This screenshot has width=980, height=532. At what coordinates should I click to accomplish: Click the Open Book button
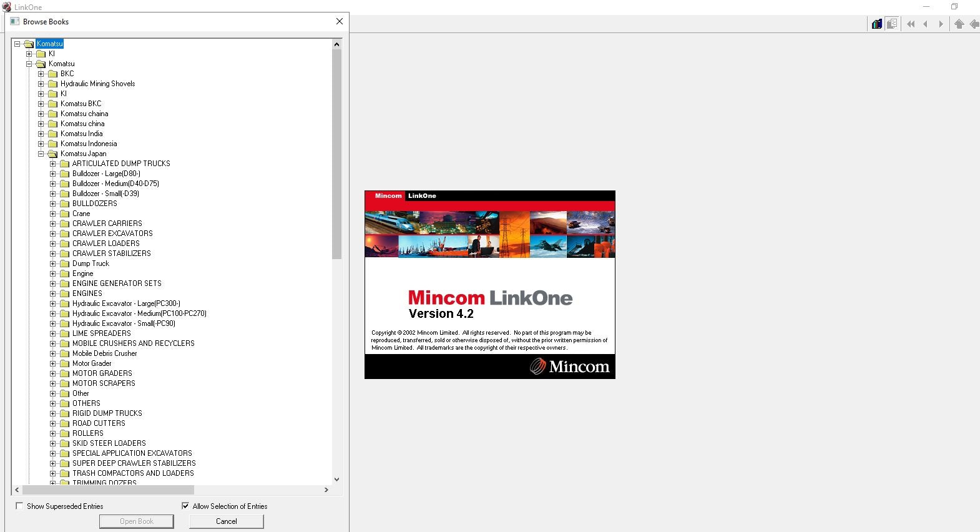[x=137, y=521]
